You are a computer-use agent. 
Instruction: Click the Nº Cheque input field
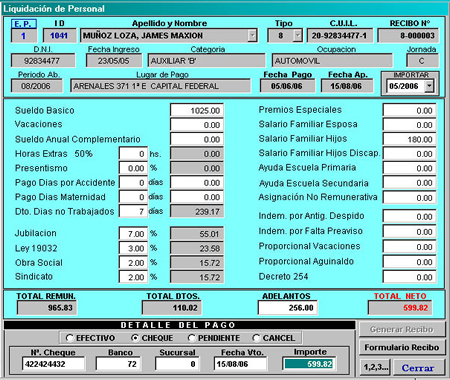53,364
